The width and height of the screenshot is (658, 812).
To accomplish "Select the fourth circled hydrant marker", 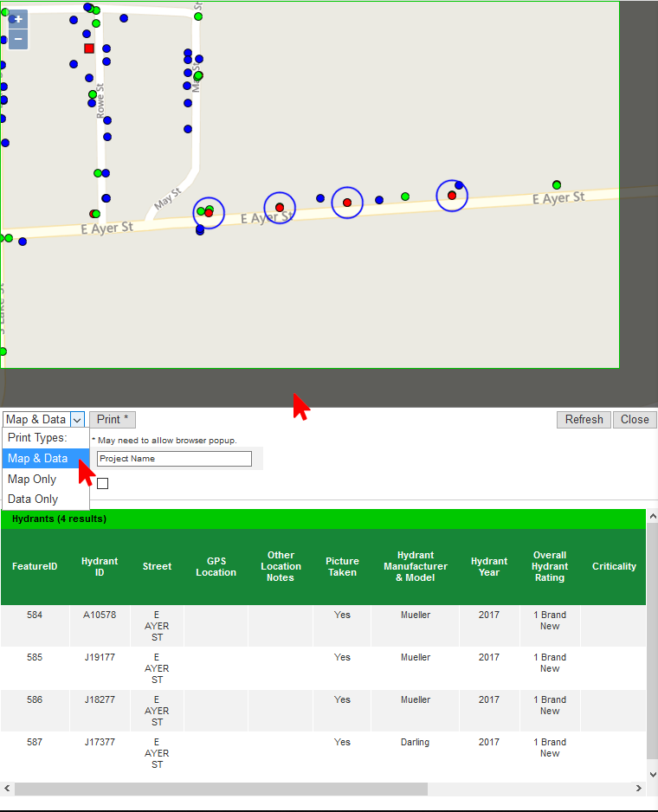I will tap(452, 196).
